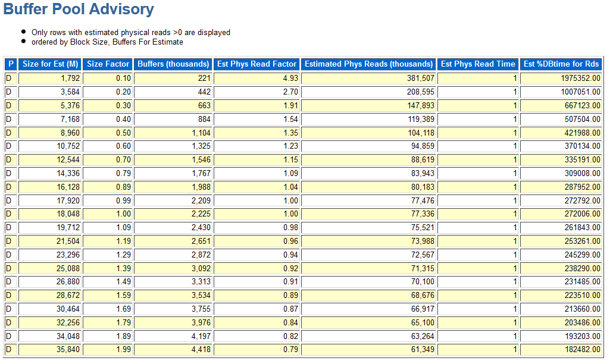Select the size cell 23,296

pos(50,255)
